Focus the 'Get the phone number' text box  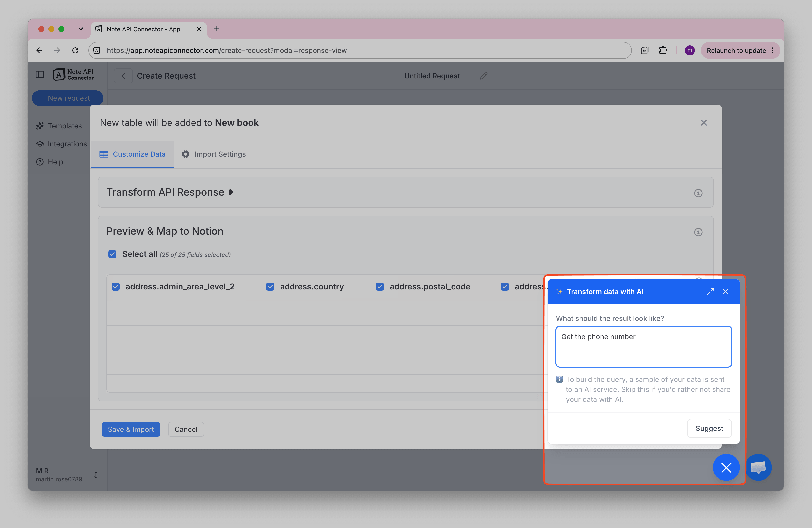click(x=644, y=347)
